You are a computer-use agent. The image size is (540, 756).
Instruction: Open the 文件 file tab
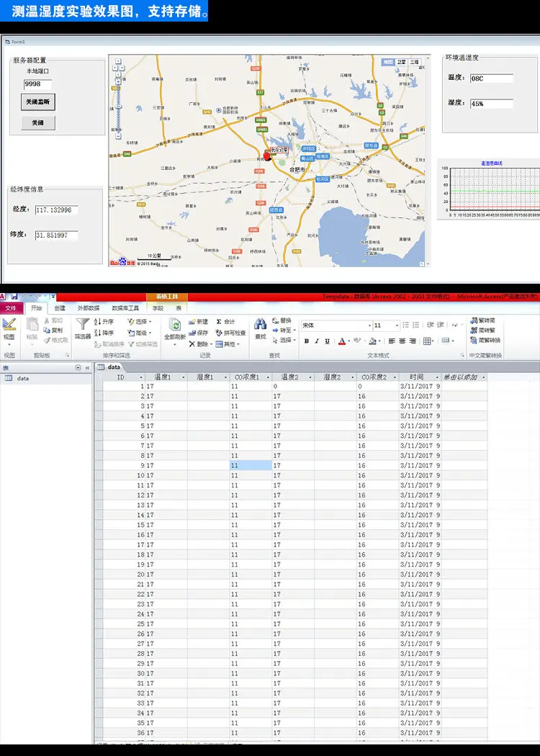11,308
